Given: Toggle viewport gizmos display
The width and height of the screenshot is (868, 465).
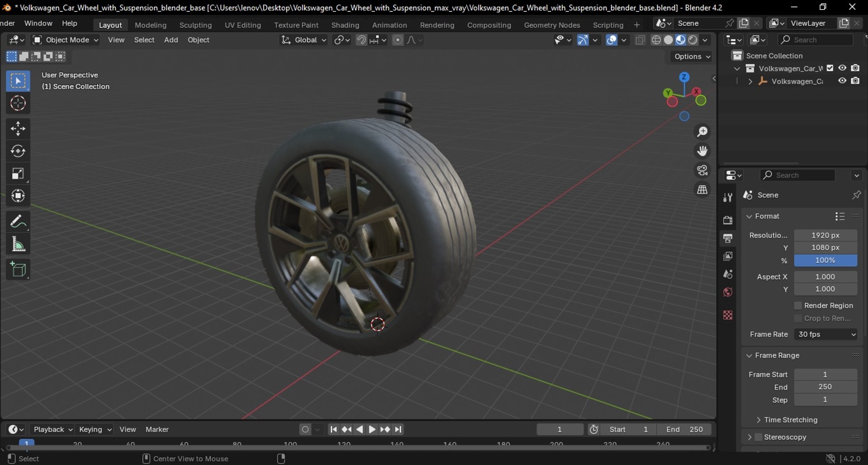Looking at the screenshot, I should tap(583, 40).
